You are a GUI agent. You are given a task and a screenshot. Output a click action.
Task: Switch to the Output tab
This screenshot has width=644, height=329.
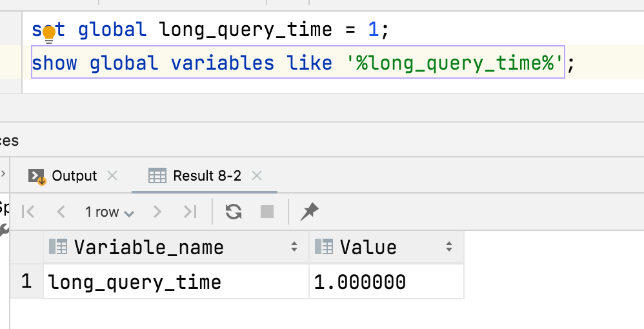[x=74, y=176]
